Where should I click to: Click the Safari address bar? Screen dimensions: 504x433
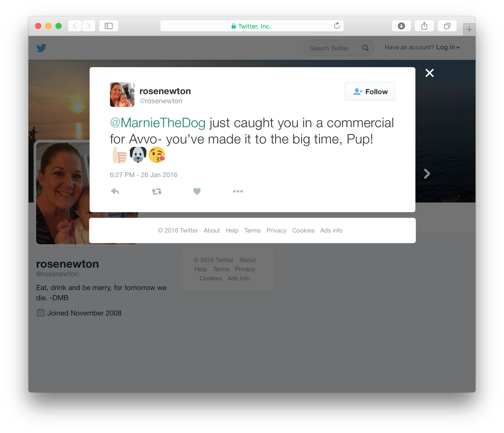pyautogui.click(x=252, y=26)
